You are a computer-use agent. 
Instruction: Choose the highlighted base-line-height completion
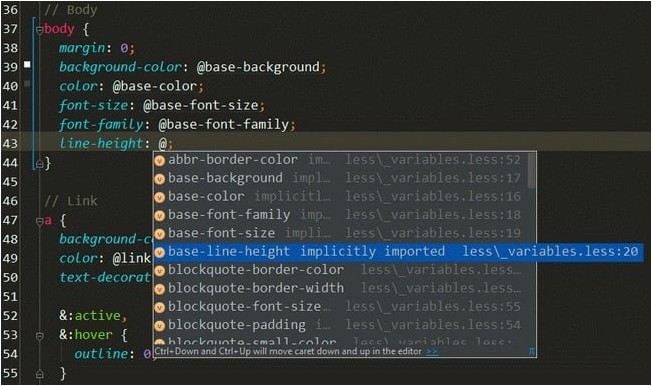point(398,252)
